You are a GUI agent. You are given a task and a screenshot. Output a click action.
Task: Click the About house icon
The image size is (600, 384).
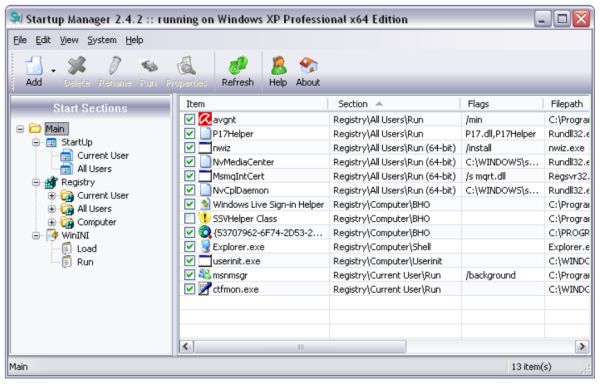point(308,66)
